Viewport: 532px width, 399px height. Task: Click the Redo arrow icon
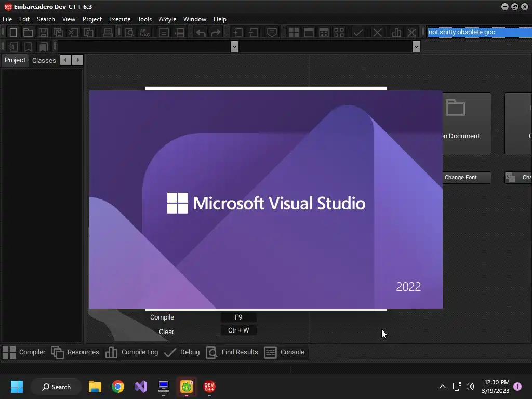216,33
